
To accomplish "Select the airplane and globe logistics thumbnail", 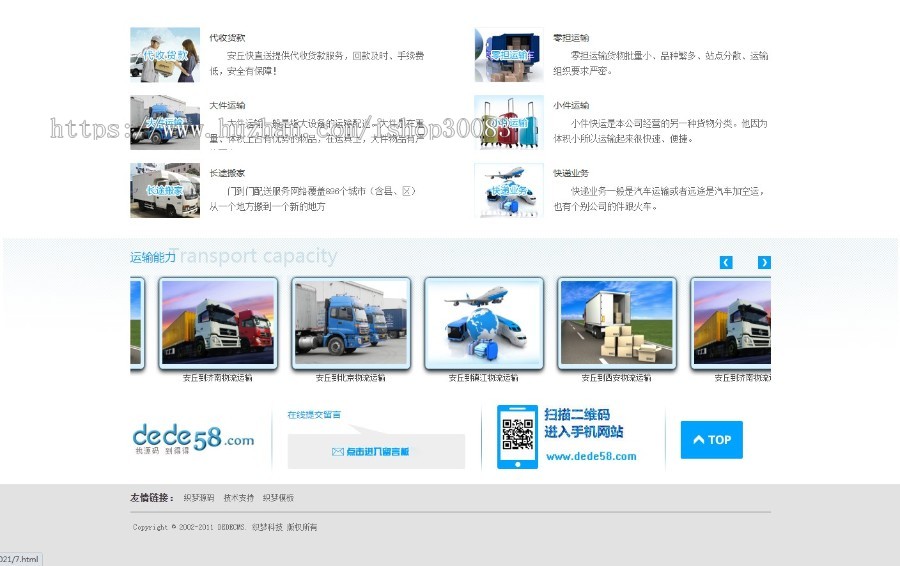I will pos(484,322).
